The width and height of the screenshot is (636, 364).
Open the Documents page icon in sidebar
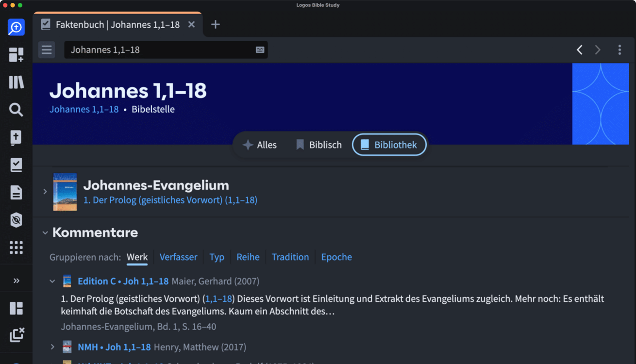16,193
